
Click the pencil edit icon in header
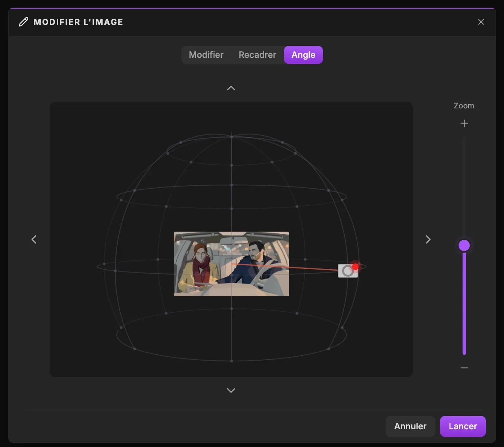click(23, 22)
